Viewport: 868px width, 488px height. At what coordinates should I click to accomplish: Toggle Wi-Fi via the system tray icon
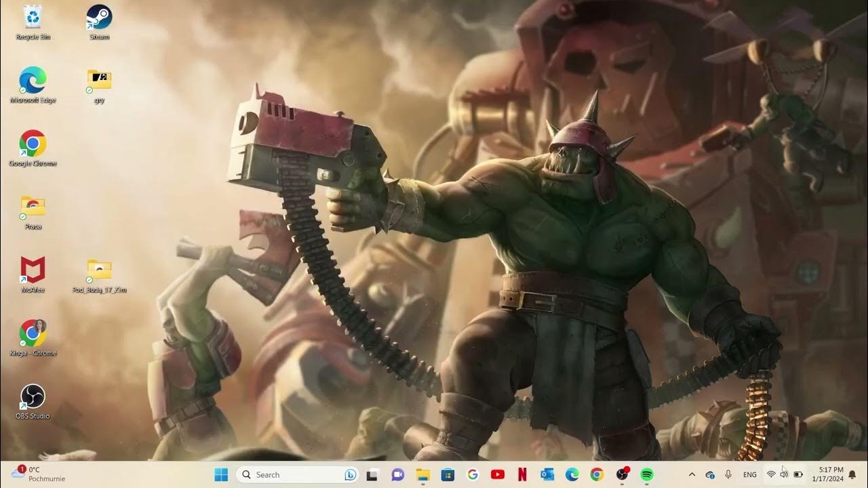[772, 474]
